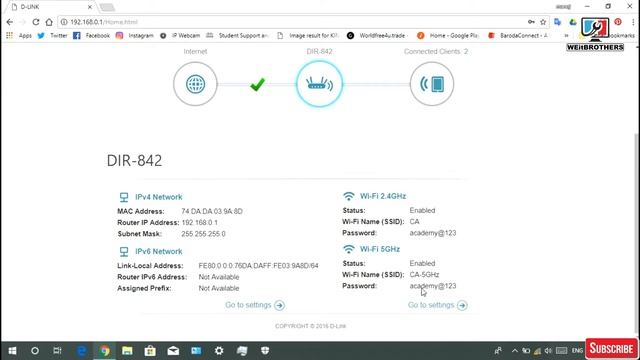
Task: Reload the page with refresh icon
Action: tap(36, 22)
